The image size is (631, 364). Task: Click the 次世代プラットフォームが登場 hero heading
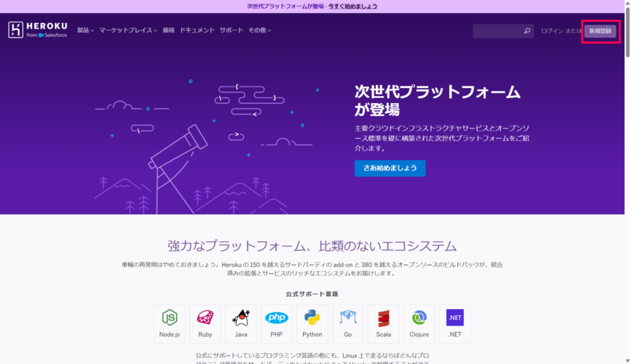(x=438, y=100)
